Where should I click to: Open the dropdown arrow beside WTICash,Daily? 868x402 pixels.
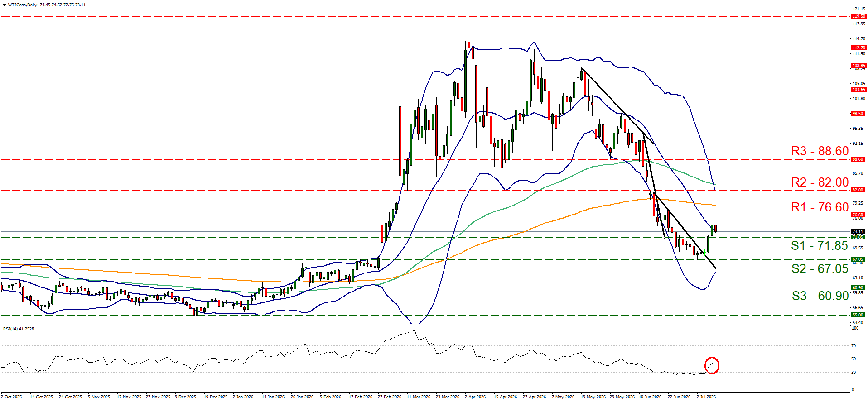click(4, 5)
